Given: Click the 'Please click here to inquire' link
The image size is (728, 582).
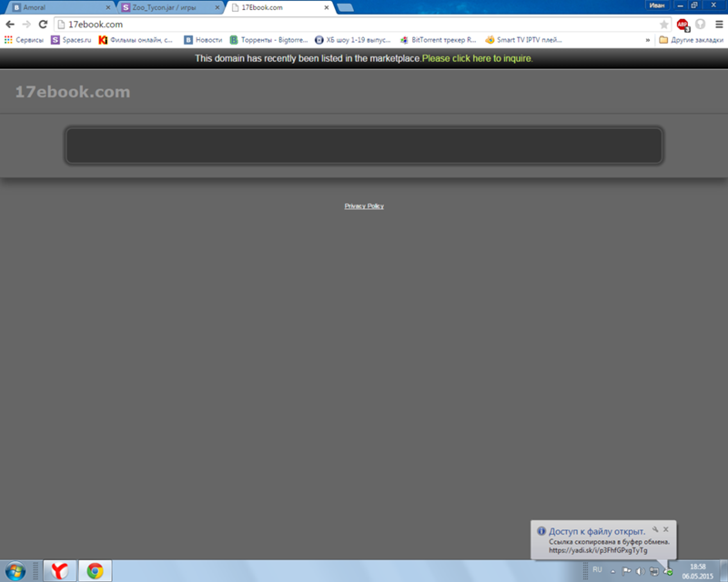Looking at the screenshot, I should pyautogui.click(x=477, y=58).
